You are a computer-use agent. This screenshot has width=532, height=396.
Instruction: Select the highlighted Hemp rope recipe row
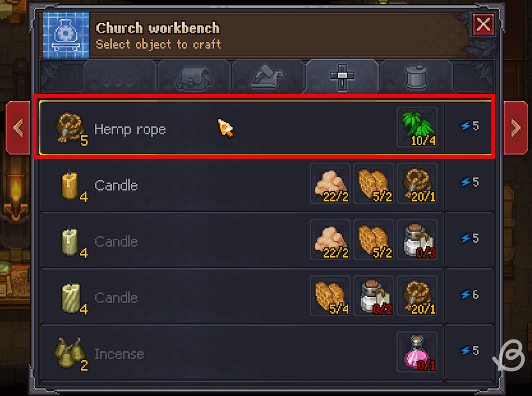pyautogui.click(x=237, y=127)
